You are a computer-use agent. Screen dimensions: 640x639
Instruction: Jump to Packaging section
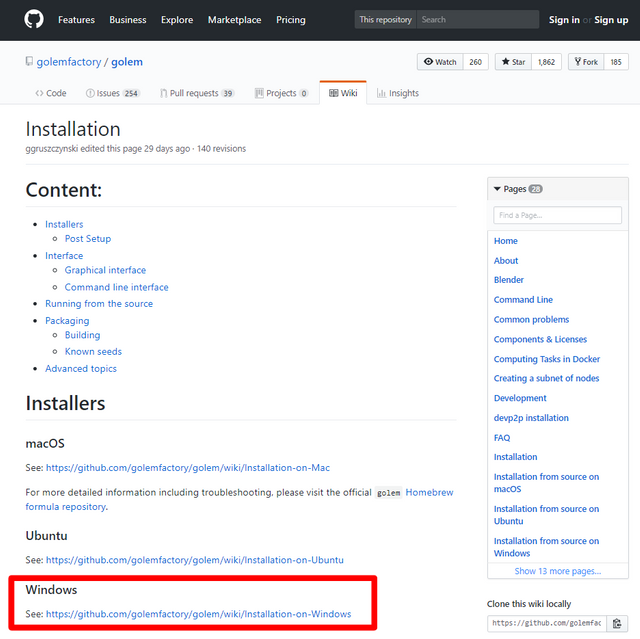(67, 321)
